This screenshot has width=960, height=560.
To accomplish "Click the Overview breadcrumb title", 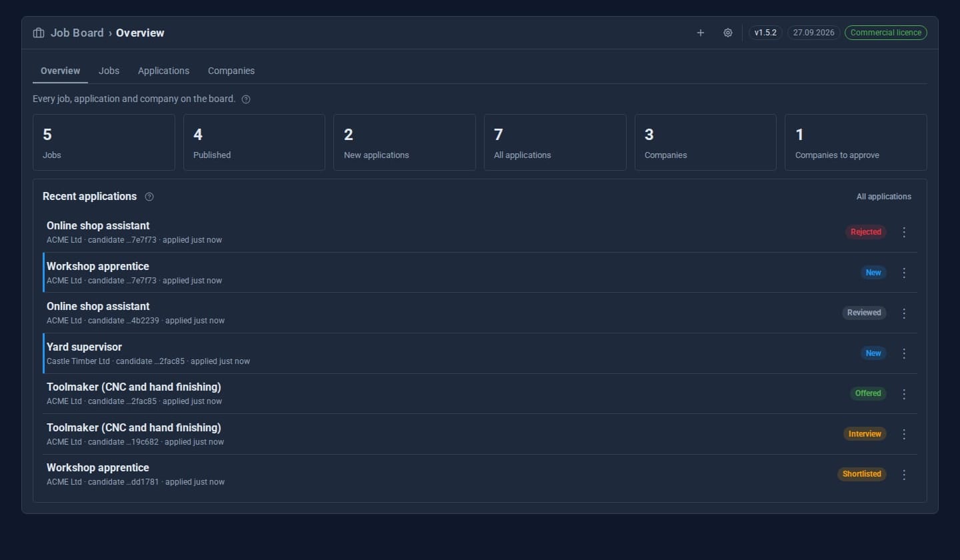I will click(140, 33).
